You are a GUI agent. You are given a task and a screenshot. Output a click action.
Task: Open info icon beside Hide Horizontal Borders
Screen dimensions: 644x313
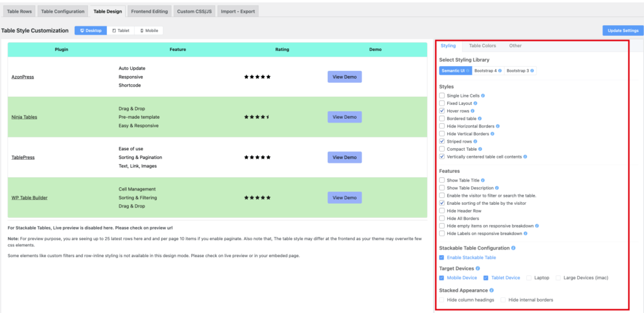[x=498, y=126]
